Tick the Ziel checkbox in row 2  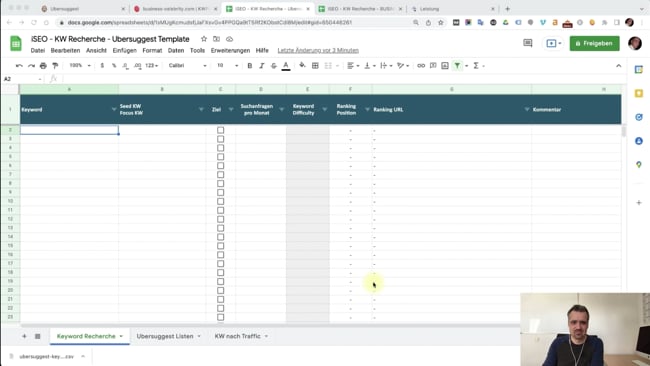click(x=221, y=130)
